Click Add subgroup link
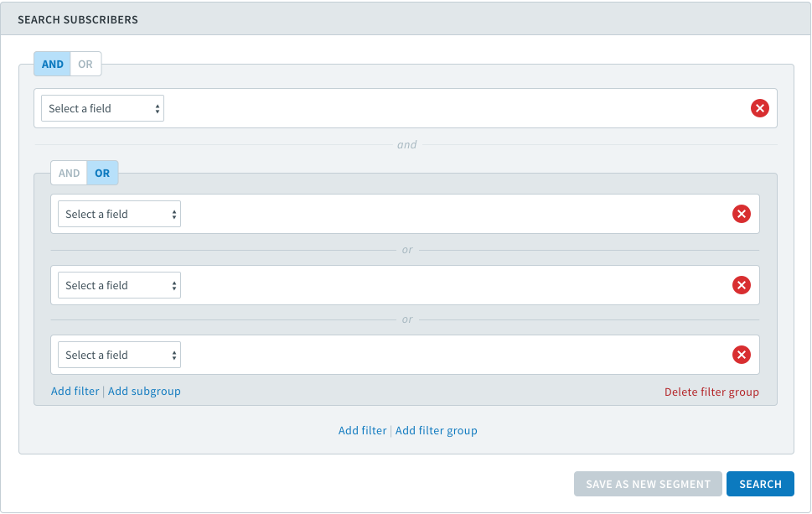The height and width of the screenshot is (514, 812). [x=144, y=392]
